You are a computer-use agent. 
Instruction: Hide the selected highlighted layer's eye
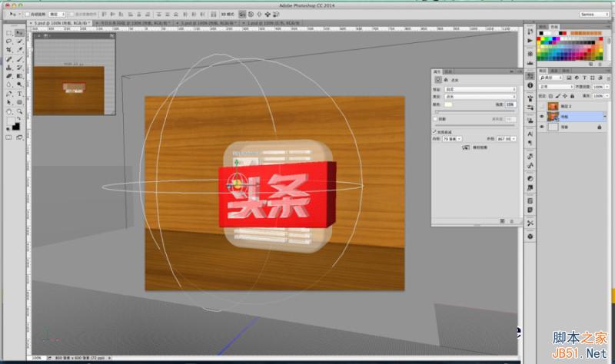pos(542,117)
